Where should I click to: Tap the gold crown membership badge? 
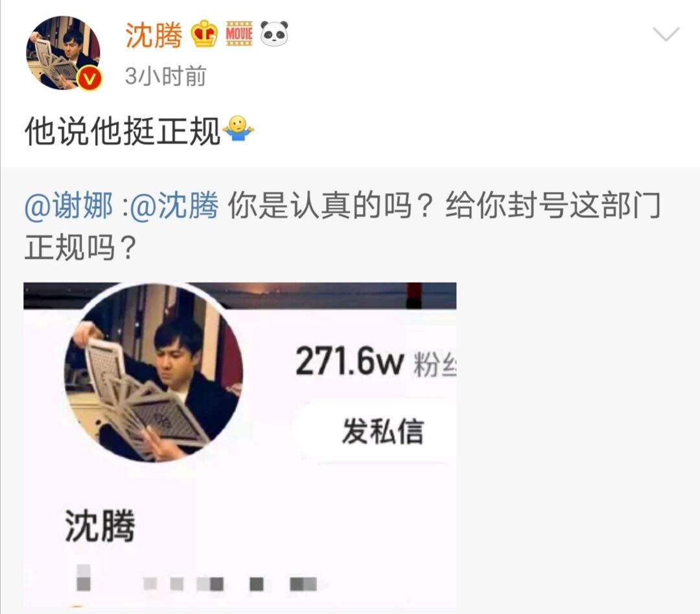[x=204, y=34]
